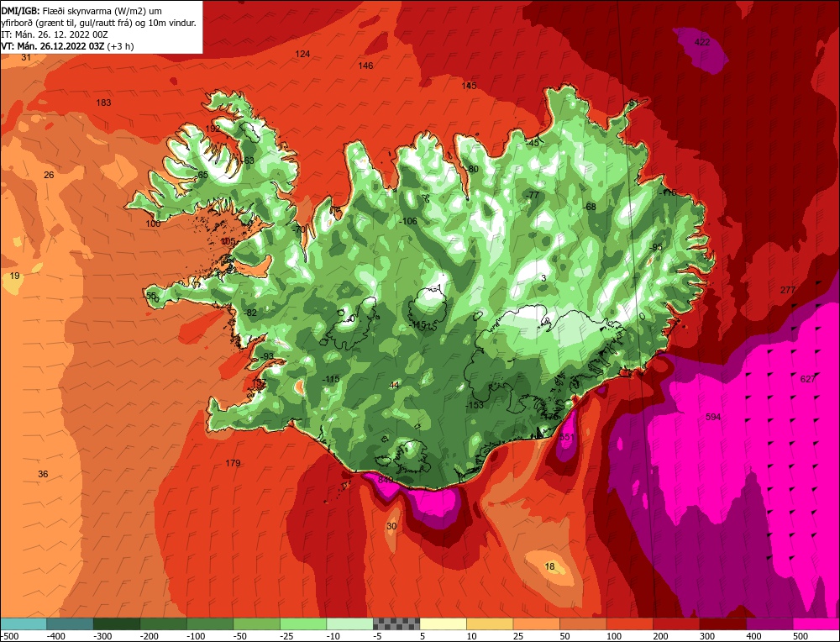Click the flux value 277 on the map
This screenshot has height=642, width=840.
pos(788,290)
